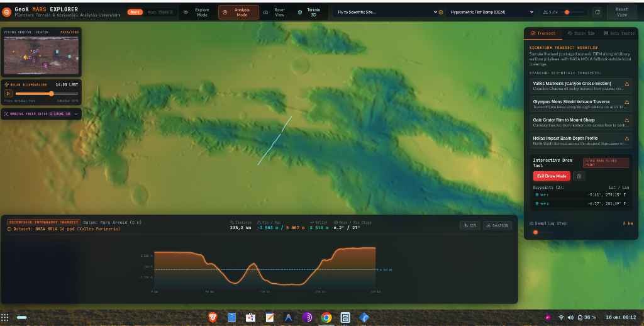The height and width of the screenshot is (326, 644).
Task: Click the 235,2 km distance value
Action: click(x=240, y=228)
